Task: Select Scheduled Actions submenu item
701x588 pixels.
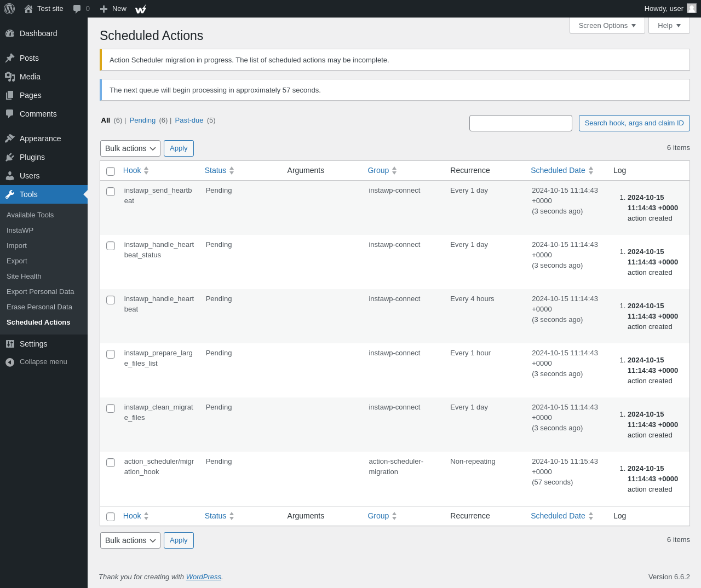Action: pos(38,322)
